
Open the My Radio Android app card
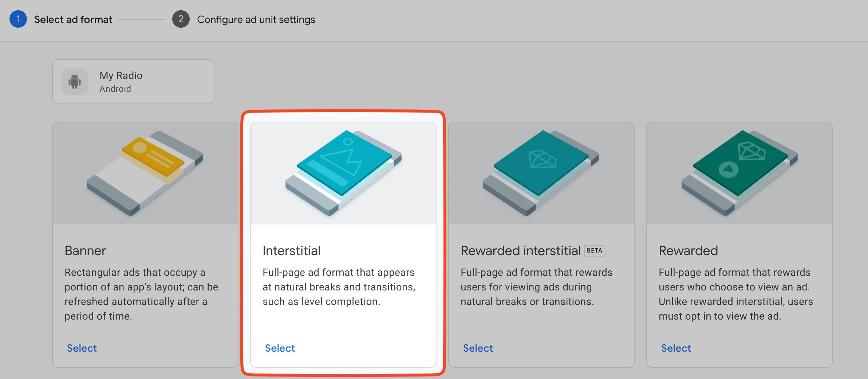[134, 82]
